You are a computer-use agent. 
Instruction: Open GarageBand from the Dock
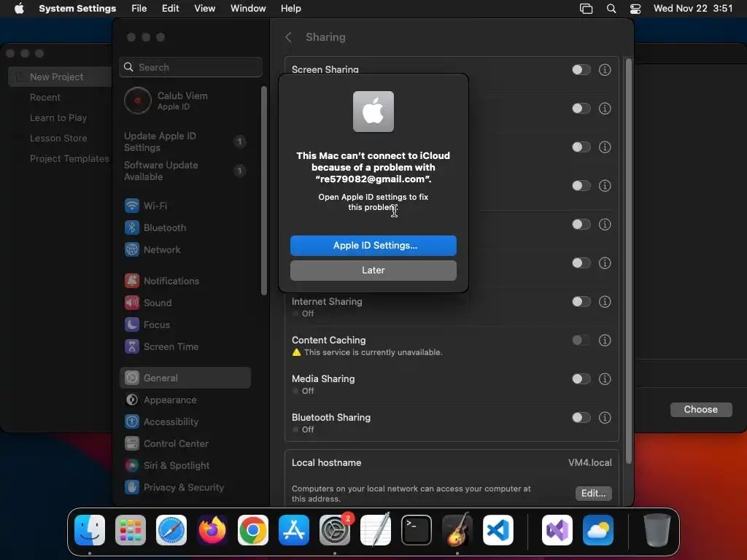click(x=457, y=530)
